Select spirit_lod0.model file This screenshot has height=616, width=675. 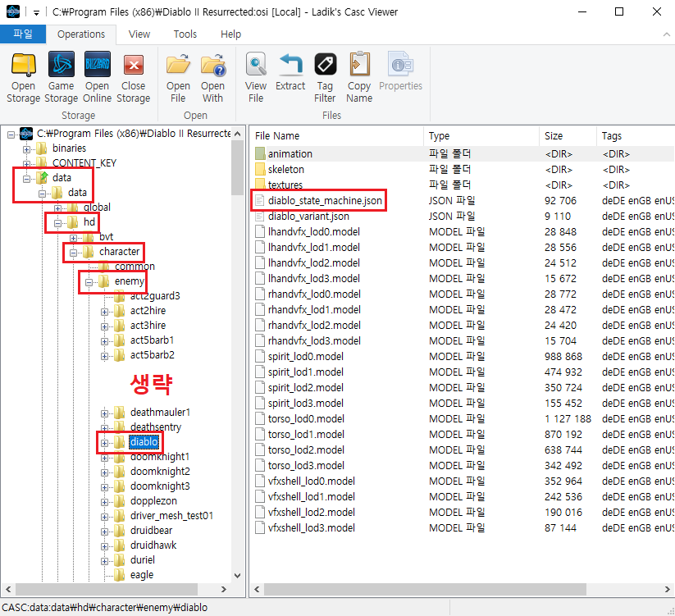(x=463, y=357)
